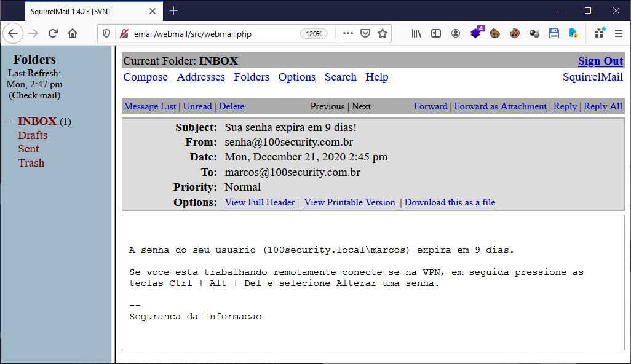The height and width of the screenshot is (364, 631).
Task: Click the blue document download extension icon
Action: click(x=573, y=33)
